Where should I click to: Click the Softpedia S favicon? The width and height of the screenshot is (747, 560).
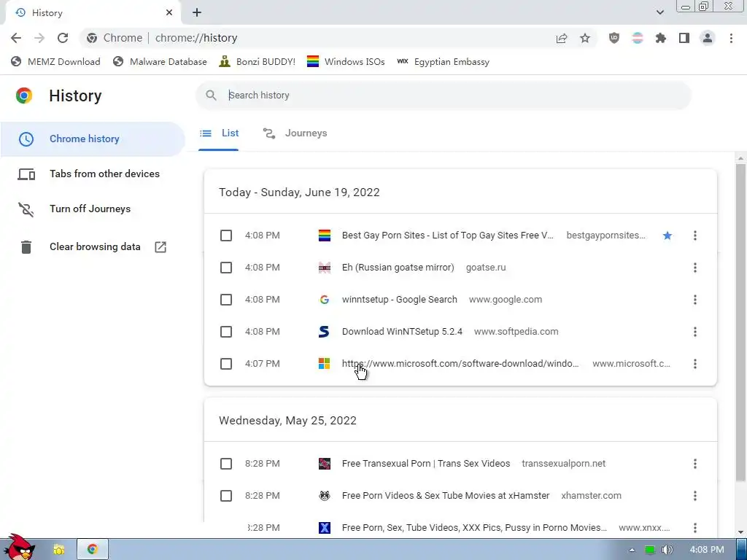[x=325, y=332]
